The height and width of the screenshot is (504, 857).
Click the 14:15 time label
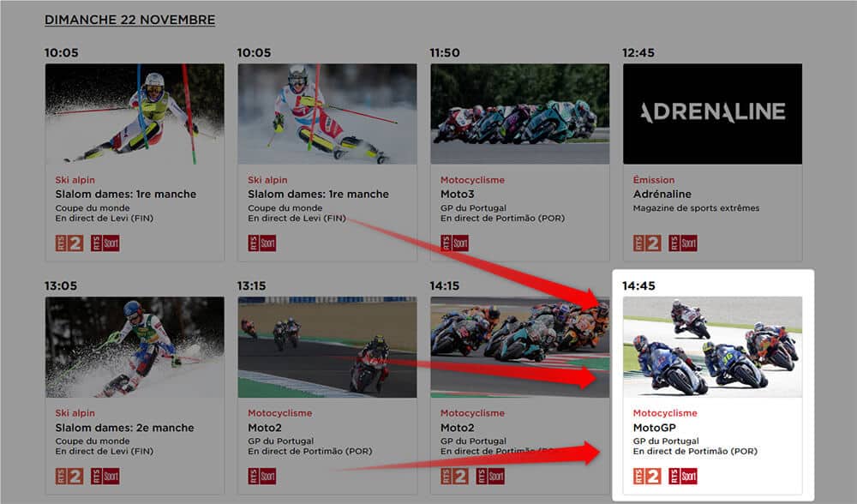tap(444, 286)
